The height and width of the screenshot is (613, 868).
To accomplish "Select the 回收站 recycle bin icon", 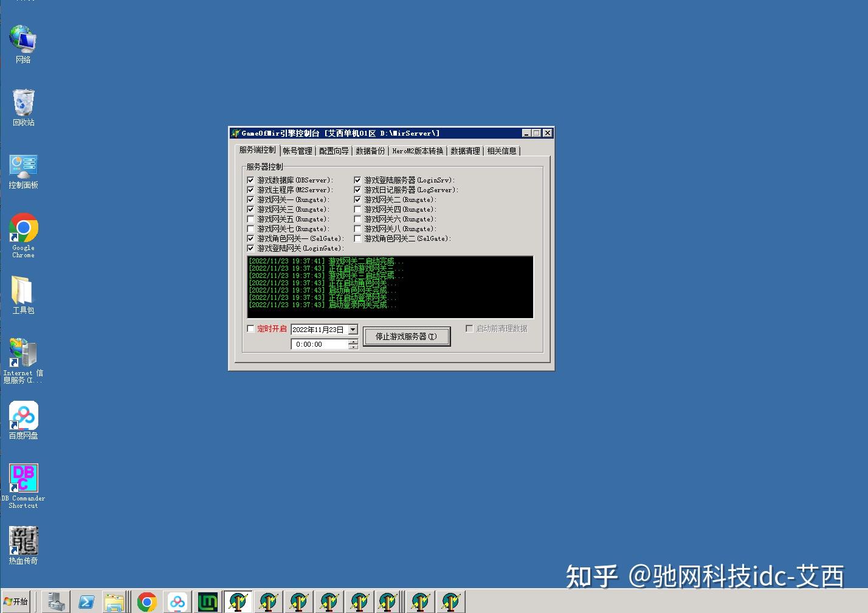I will coord(23,107).
